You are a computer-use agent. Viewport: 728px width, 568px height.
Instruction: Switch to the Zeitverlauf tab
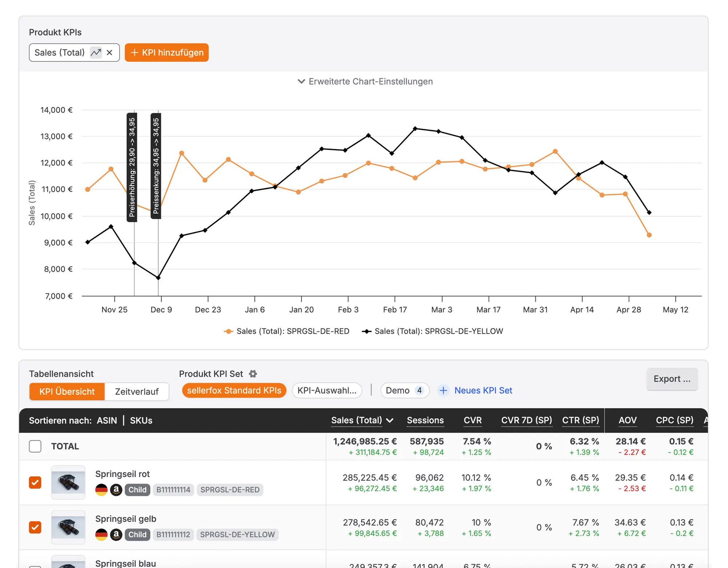point(136,392)
